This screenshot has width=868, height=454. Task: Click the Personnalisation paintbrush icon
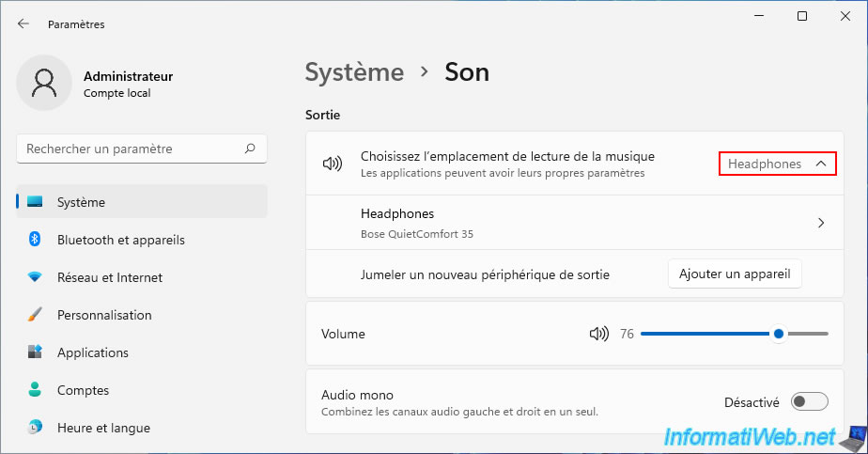point(35,315)
